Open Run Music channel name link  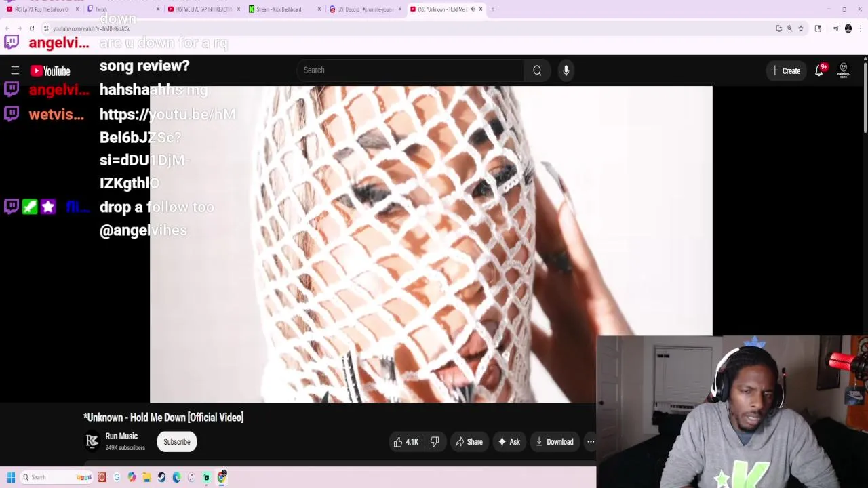tap(121, 436)
